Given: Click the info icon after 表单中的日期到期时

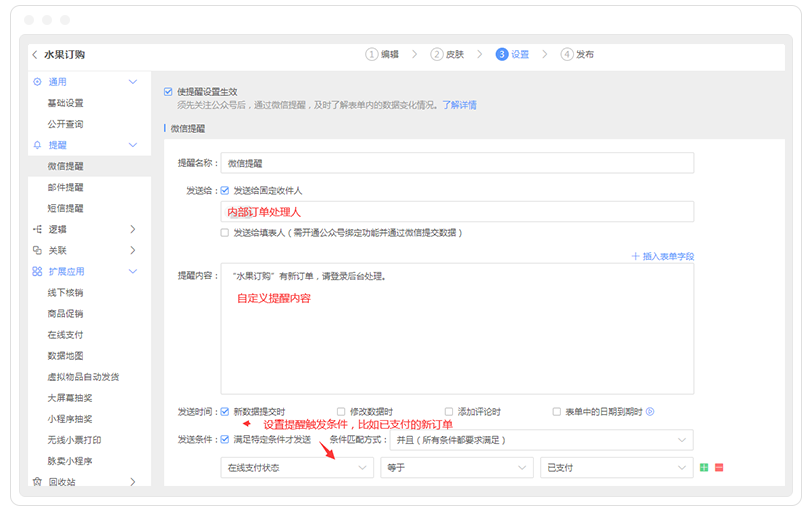Looking at the screenshot, I should (x=650, y=411).
